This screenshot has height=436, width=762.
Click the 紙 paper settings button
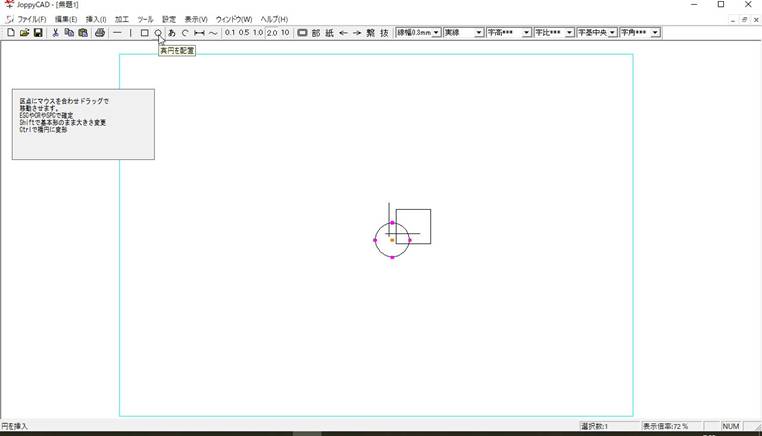(330, 33)
